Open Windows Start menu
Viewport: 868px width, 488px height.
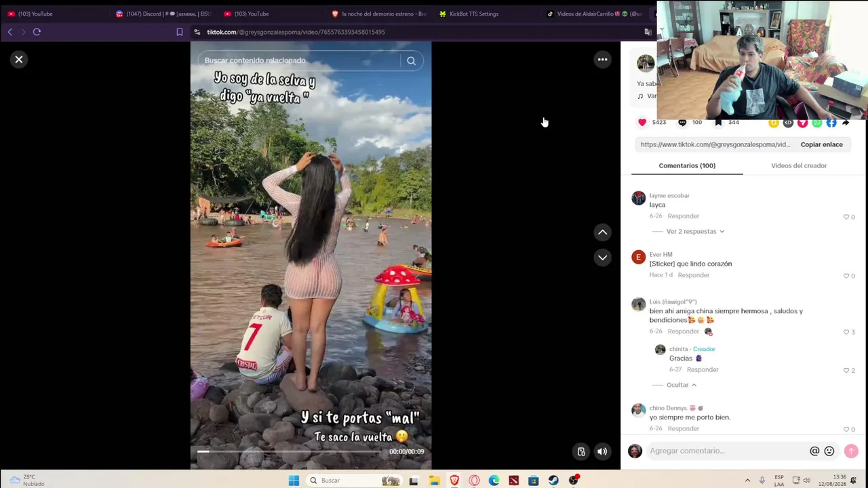[x=294, y=481]
